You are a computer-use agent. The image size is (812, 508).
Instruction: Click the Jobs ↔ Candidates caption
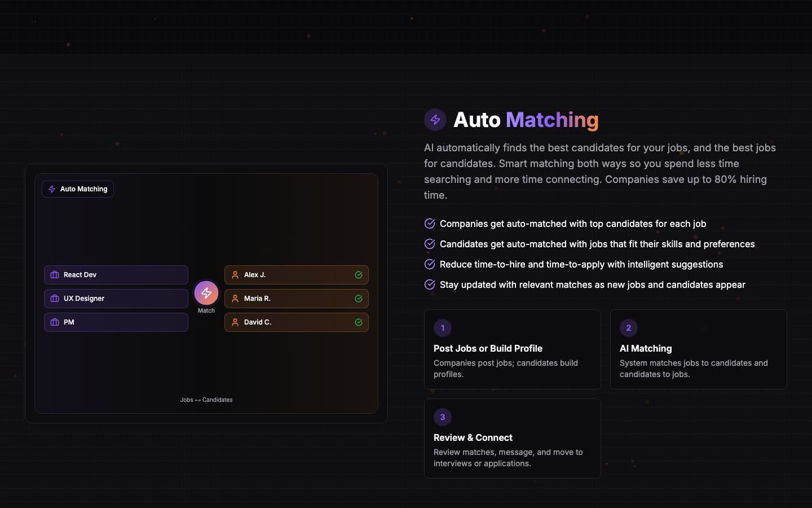click(x=206, y=400)
